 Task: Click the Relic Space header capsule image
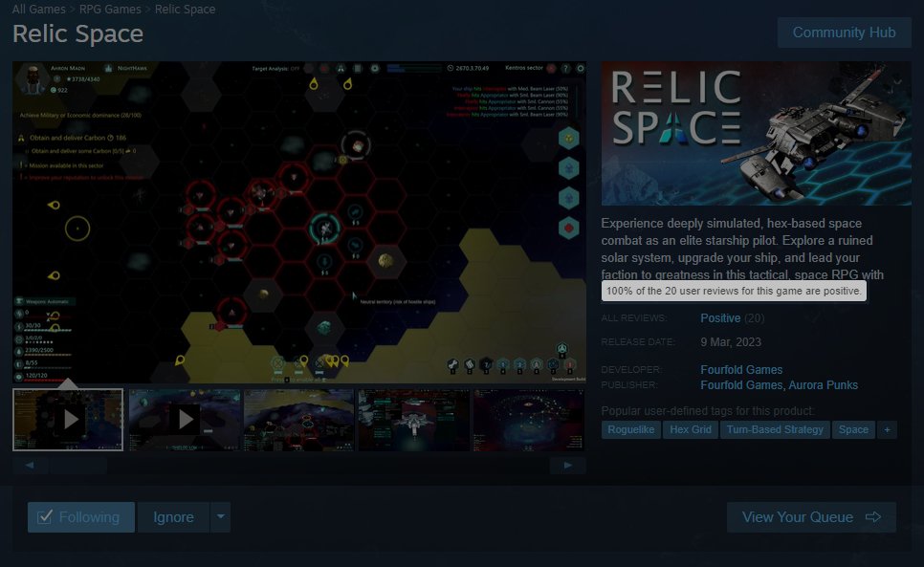756,133
